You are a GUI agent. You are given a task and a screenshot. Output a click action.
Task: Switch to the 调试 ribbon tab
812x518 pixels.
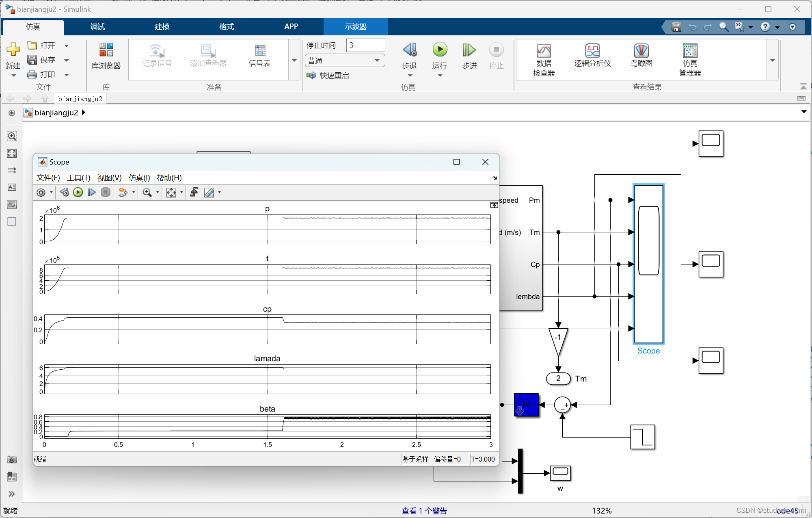(97, 27)
